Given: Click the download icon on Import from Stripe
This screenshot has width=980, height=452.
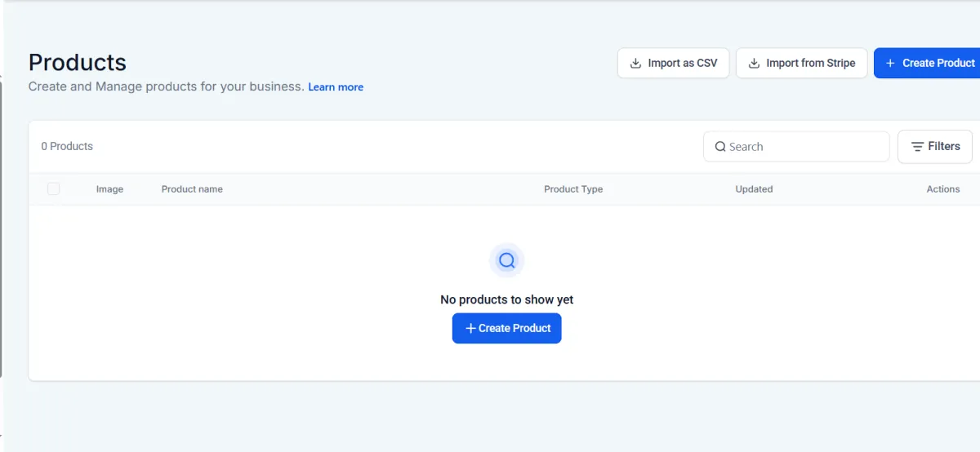Looking at the screenshot, I should coord(754,63).
